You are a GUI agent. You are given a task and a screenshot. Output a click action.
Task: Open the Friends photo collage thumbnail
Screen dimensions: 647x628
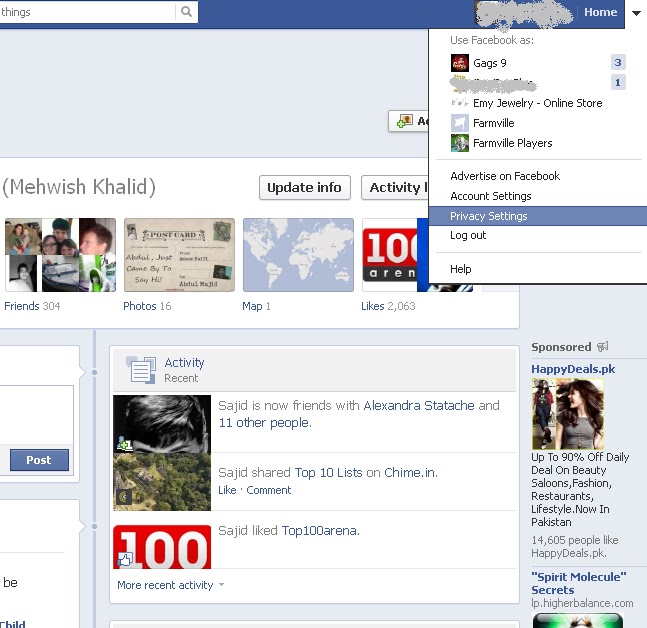[x=60, y=255]
